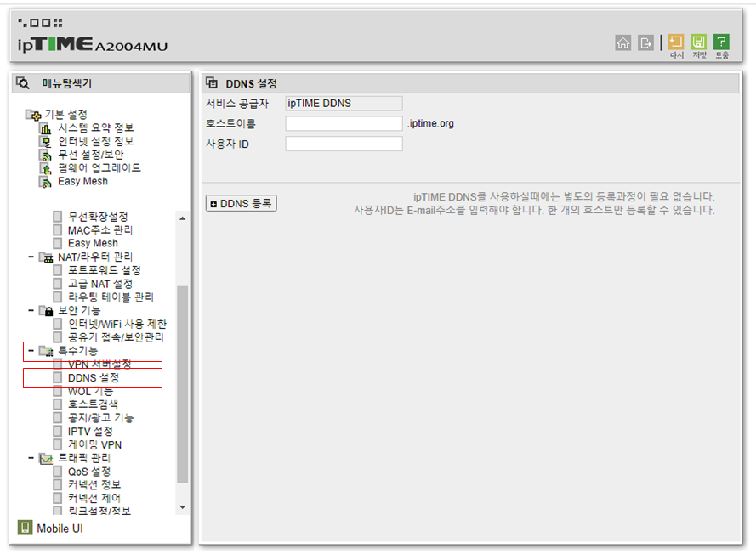
Task: Click the page icon beside 무선확장설정
Action: click(x=57, y=217)
